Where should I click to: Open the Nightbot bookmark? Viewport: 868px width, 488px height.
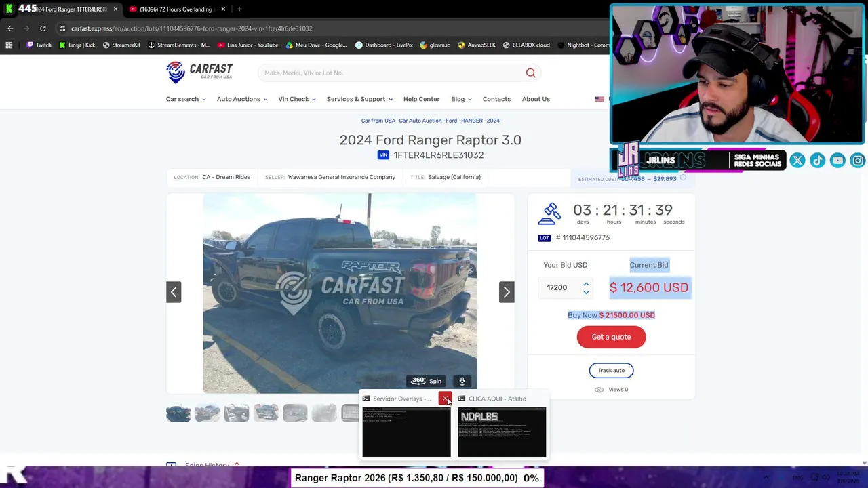click(583, 45)
